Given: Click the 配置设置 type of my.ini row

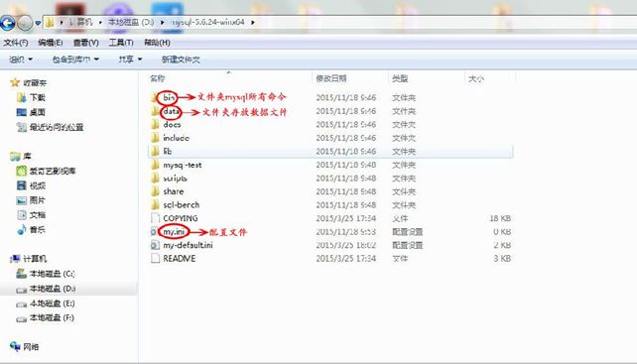Looking at the screenshot, I should pos(408,232).
